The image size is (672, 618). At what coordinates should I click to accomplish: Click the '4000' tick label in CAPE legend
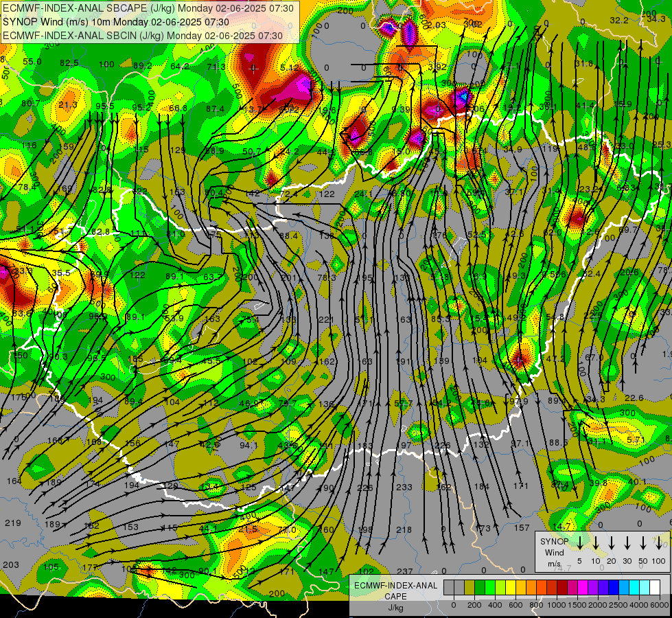point(639,605)
